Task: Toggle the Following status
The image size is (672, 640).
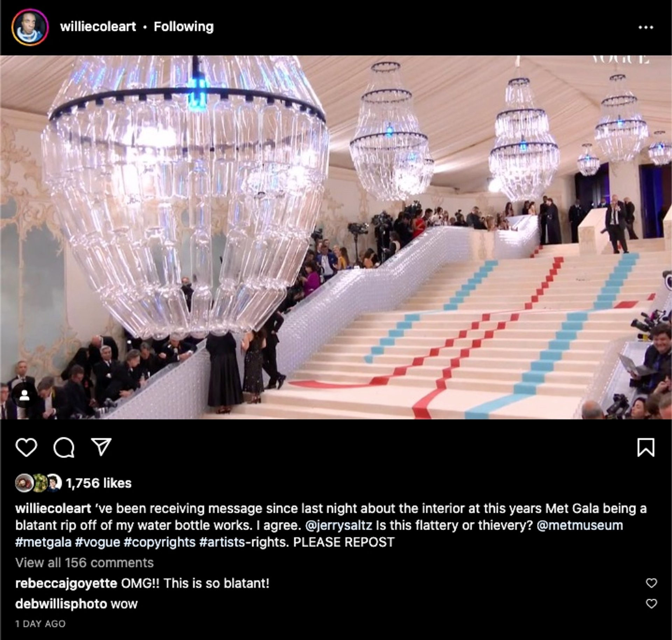Action: coord(184,27)
